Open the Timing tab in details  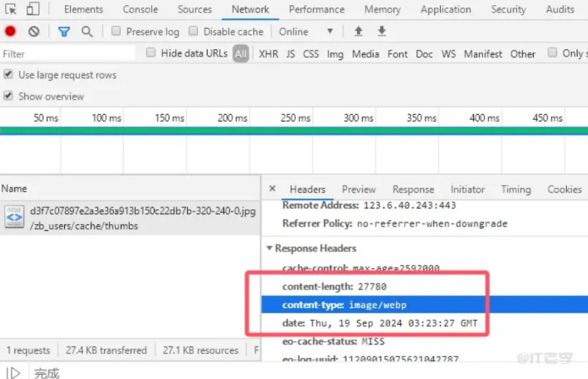click(516, 189)
